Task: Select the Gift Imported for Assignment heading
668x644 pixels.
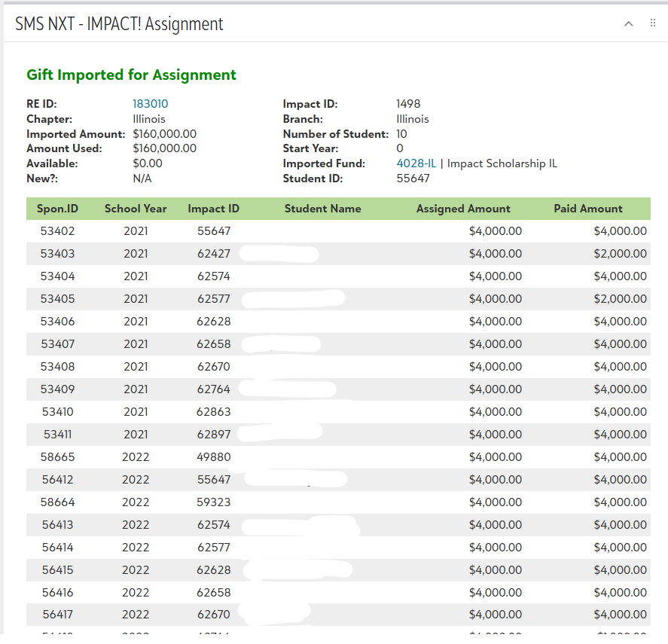Action: point(131,75)
